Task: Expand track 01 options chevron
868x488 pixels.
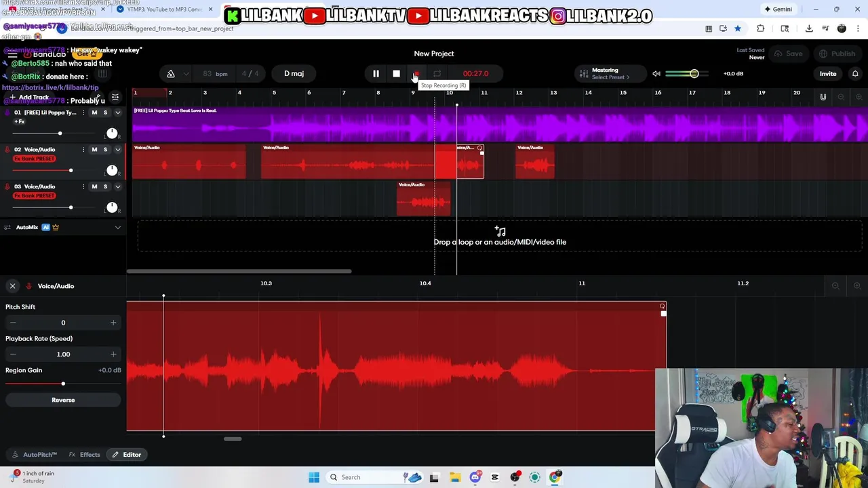Action: click(118, 113)
